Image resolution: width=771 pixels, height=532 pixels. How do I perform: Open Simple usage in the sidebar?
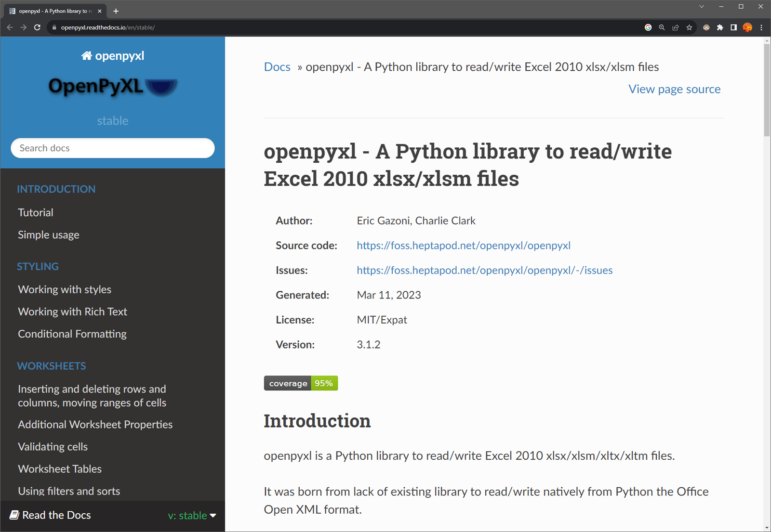click(x=49, y=235)
